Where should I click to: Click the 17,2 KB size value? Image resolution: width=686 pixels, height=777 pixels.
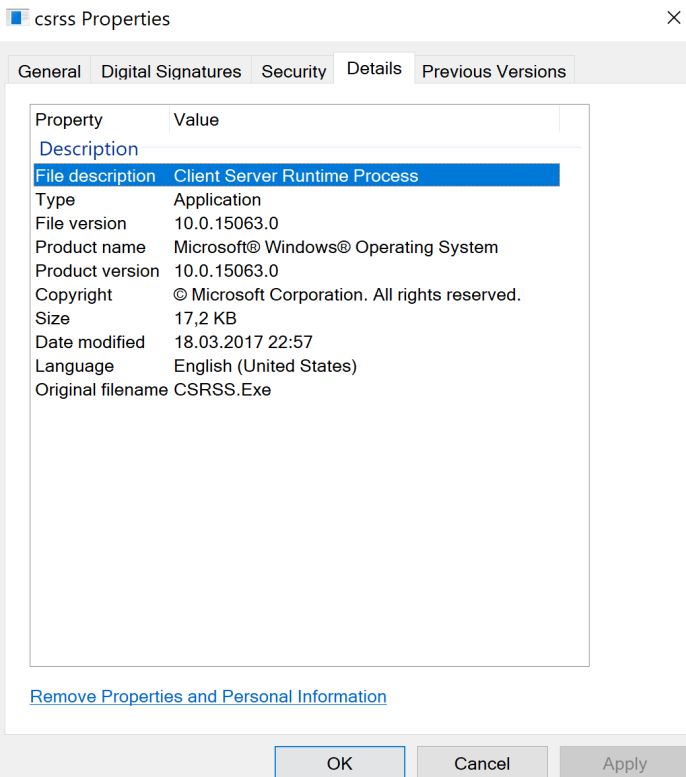[205, 319]
